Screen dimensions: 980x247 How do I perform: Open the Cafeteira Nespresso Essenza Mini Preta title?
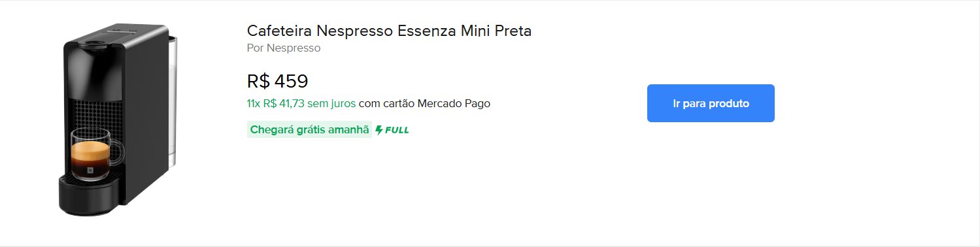[x=389, y=31]
